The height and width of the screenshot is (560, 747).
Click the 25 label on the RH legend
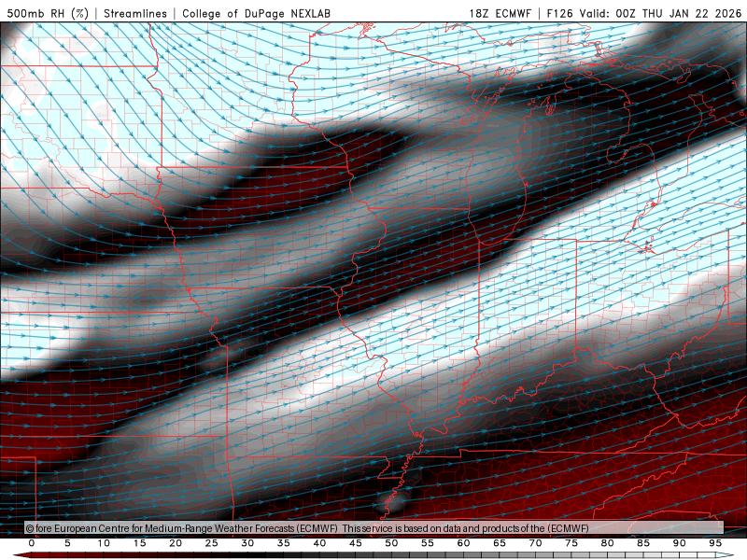point(212,543)
